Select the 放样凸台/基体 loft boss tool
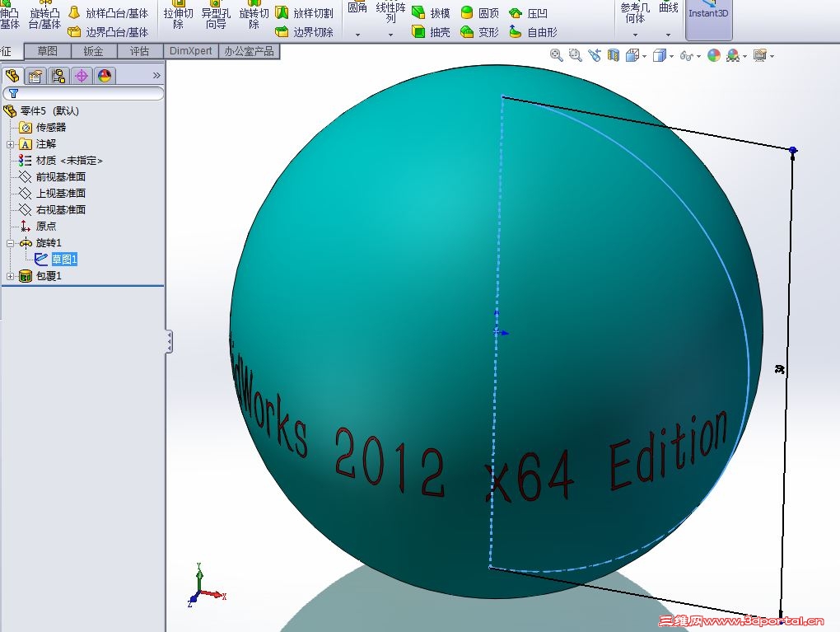 tap(109, 13)
